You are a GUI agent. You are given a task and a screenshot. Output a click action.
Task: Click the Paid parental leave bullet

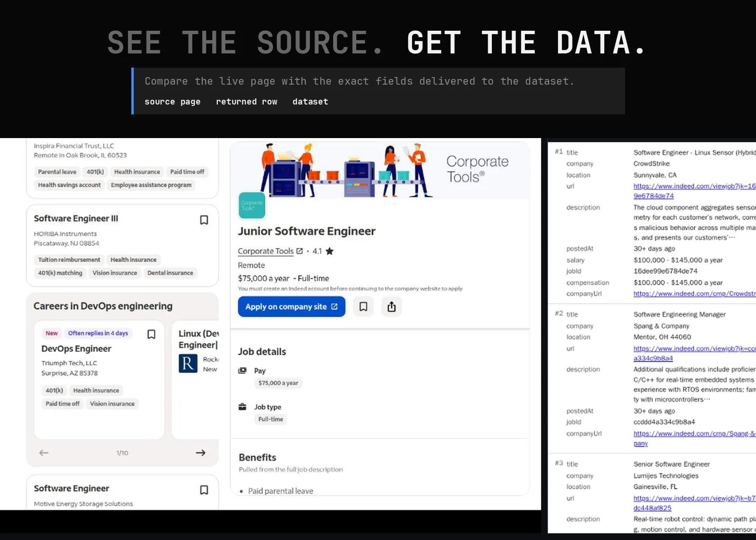coord(281,491)
